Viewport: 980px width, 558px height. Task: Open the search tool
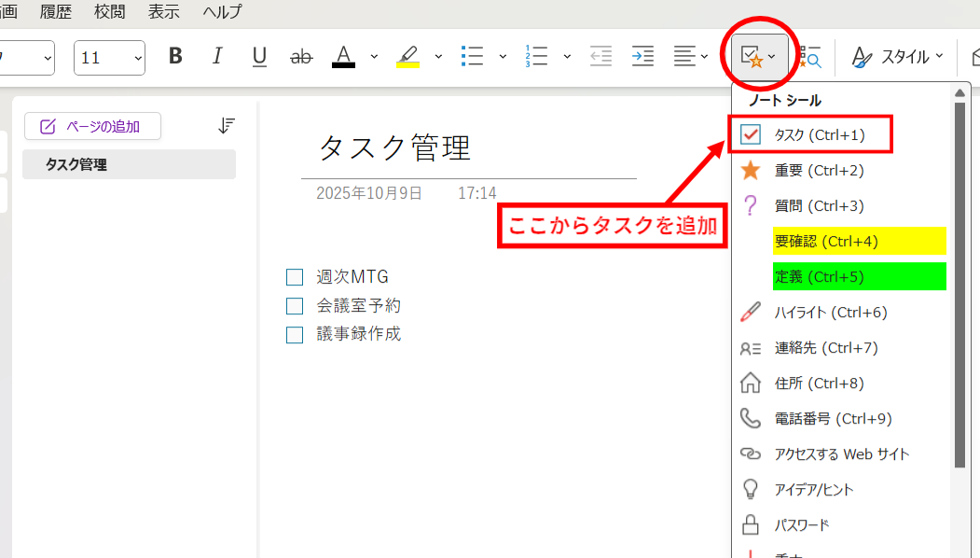click(809, 56)
